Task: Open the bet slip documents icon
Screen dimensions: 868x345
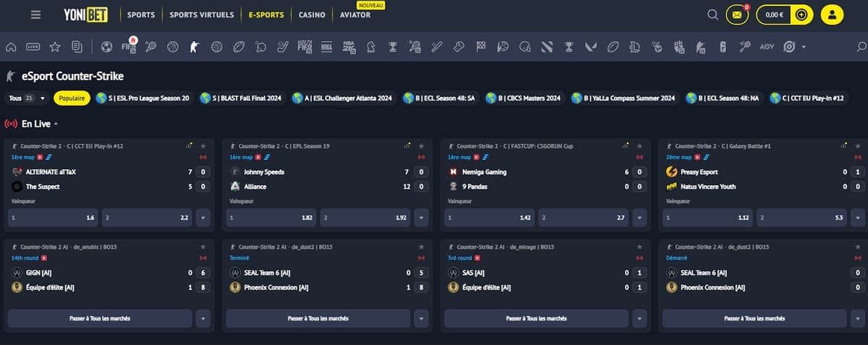Action: coord(77,47)
